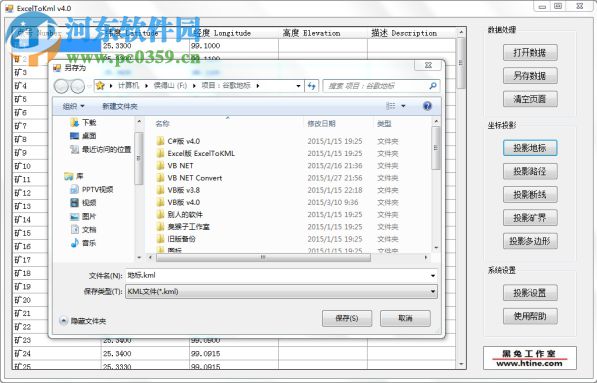The height and width of the screenshot is (383, 597).
Task: Click 保存(S) in the Save As dialog
Action: [x=347, y=318]
